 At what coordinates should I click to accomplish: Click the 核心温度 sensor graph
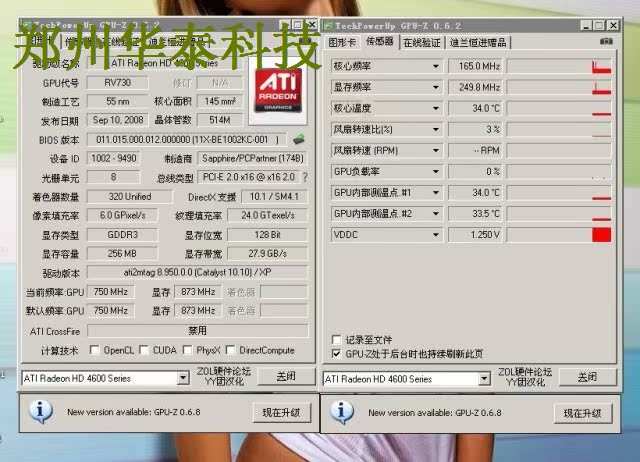[x=559, y=108]
